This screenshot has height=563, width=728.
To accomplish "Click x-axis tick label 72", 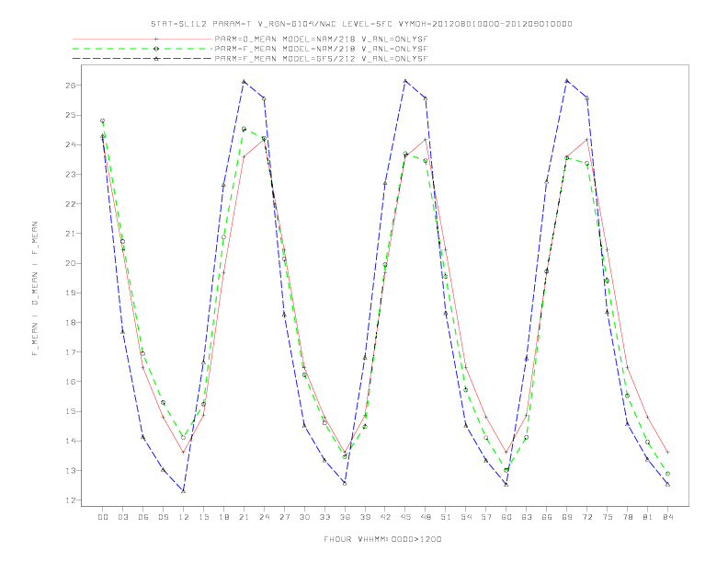I will tap(586, 517).
